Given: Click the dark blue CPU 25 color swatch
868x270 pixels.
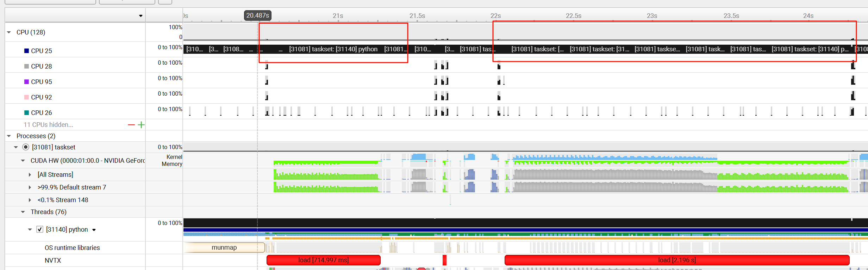Looking at the screenshot, I should [26, 51].
